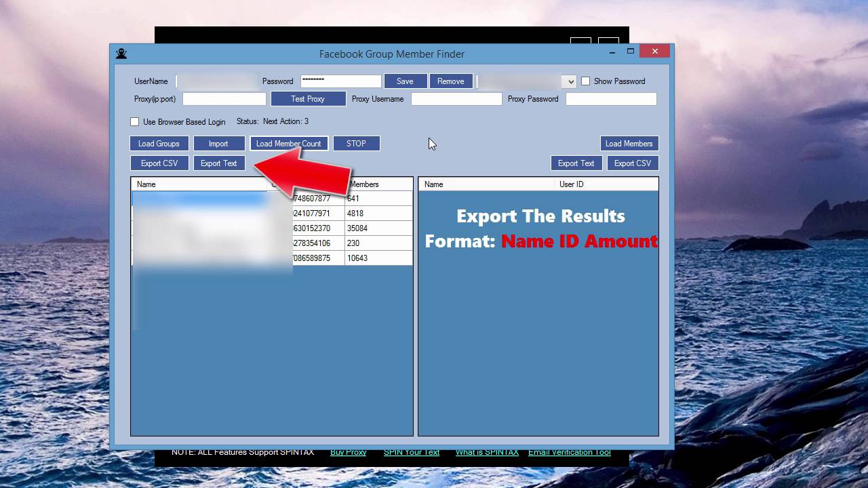The height and width of the screenshot is (488, 868).
Task: Click the ninja app icon in title bar
Action: click(x=121, y=54)
